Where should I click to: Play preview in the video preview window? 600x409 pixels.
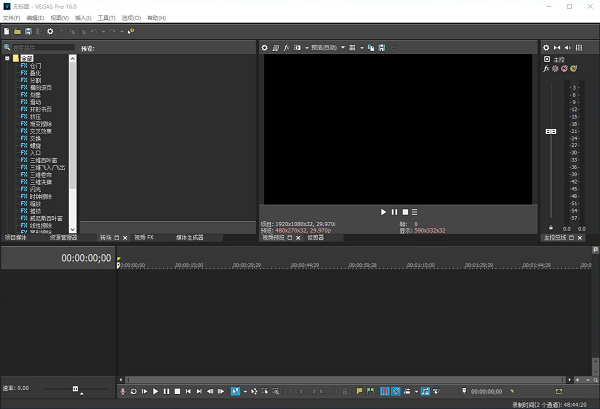(x=383, y=212)
